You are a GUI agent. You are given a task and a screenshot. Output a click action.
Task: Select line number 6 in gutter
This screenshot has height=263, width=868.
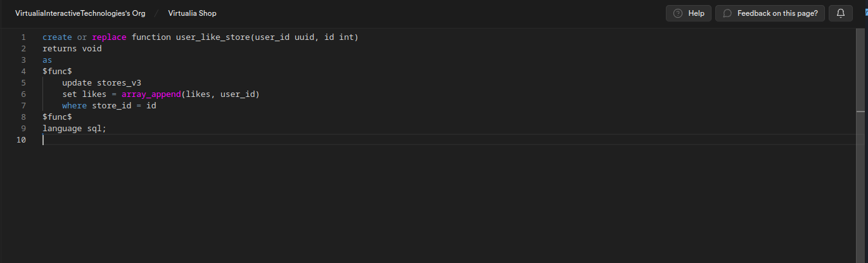(23, 94)
